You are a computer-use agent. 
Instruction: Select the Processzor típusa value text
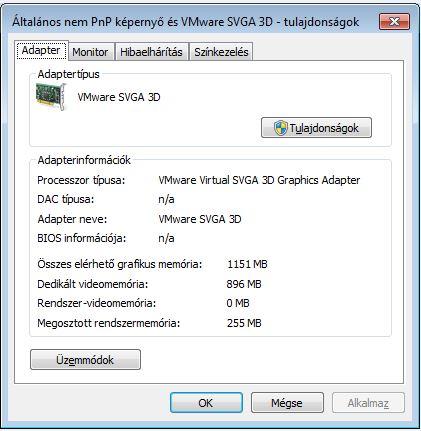(259, 180)
